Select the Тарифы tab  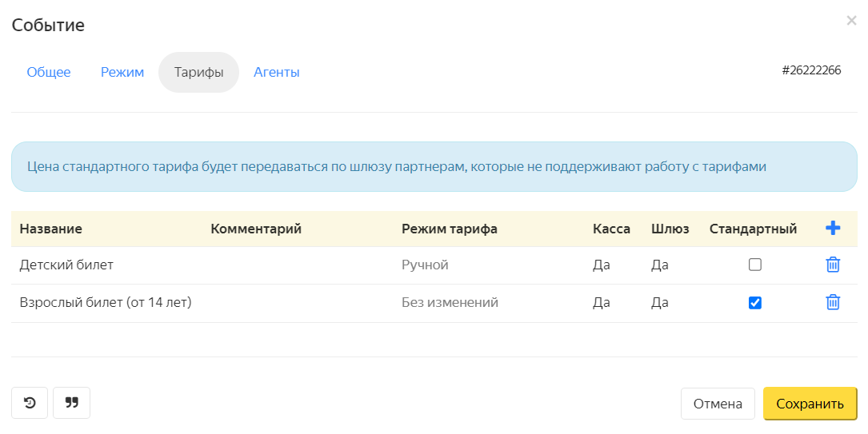click(198, 73)
